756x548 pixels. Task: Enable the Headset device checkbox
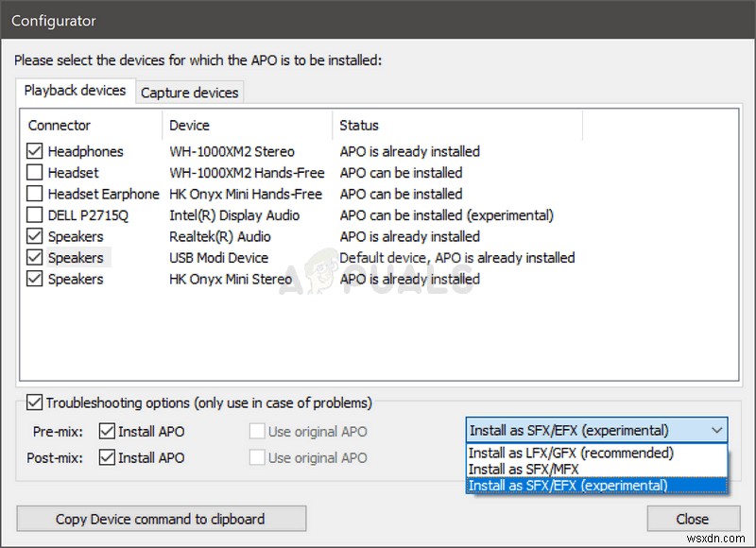coord(35,172)
